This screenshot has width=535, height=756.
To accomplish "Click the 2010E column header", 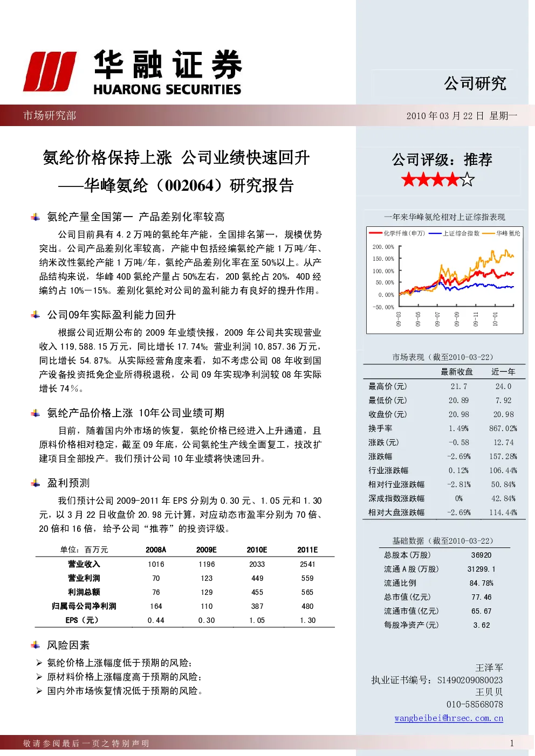I will coord(257,550).
